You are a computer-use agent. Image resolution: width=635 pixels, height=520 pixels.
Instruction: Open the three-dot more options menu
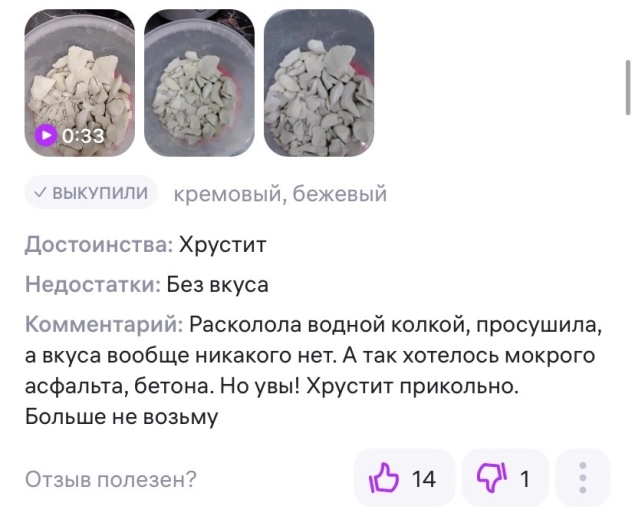[x=582, y=478]
